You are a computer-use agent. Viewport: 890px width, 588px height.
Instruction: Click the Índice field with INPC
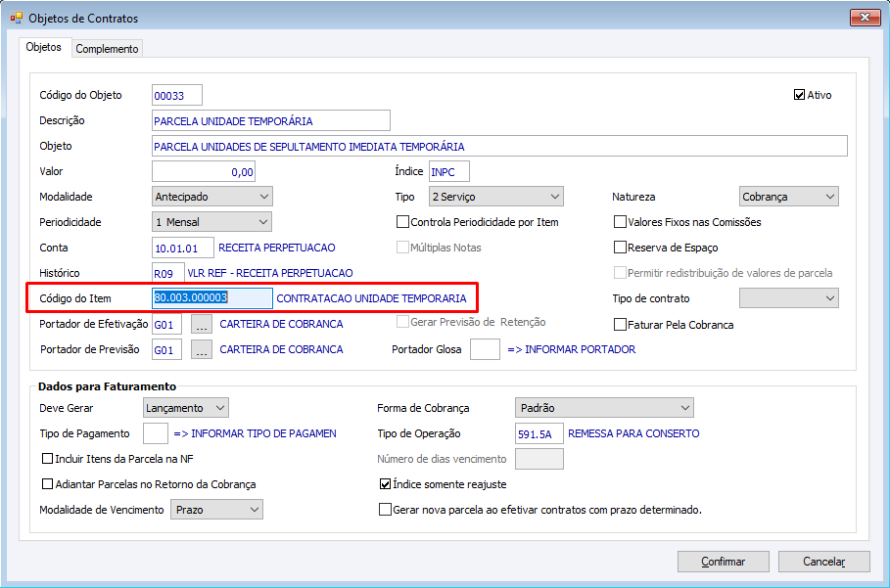point(449,172)
